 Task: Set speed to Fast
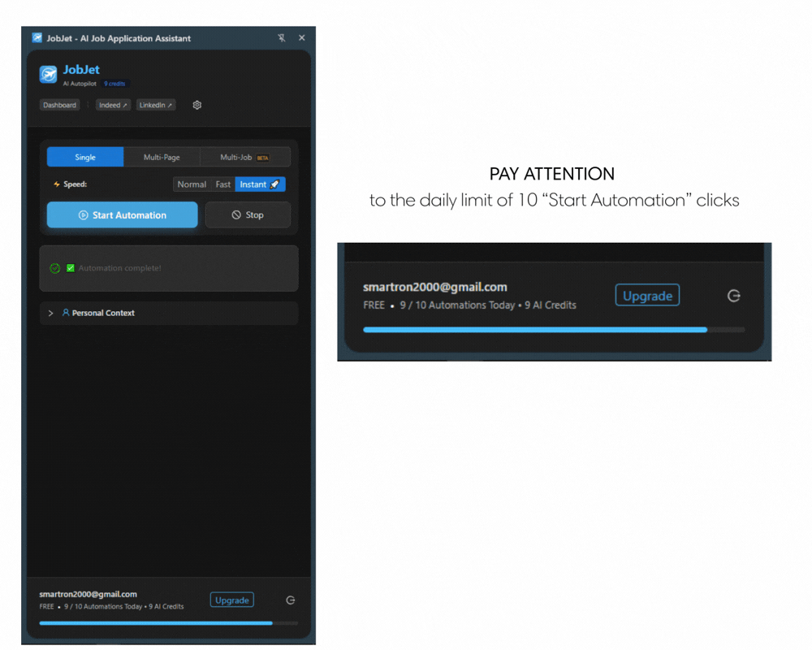coord(222,184)
